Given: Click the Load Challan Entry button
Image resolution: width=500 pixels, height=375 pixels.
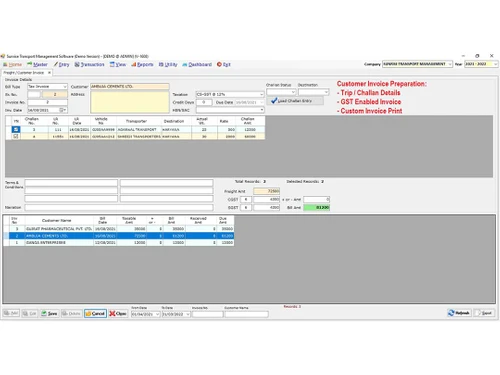Looking at the screenshot, I should 295,101.
